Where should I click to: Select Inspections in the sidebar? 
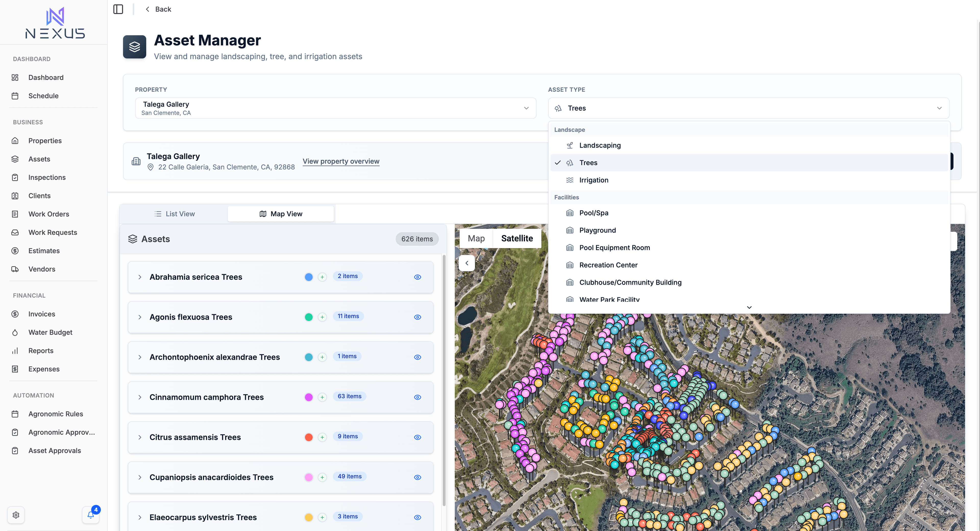pos(47,177)
